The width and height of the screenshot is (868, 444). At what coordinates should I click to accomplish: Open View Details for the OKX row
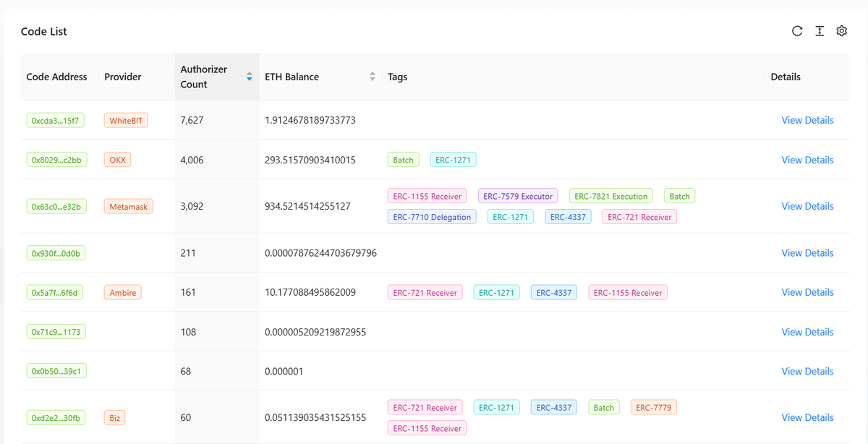click(807, 160)
